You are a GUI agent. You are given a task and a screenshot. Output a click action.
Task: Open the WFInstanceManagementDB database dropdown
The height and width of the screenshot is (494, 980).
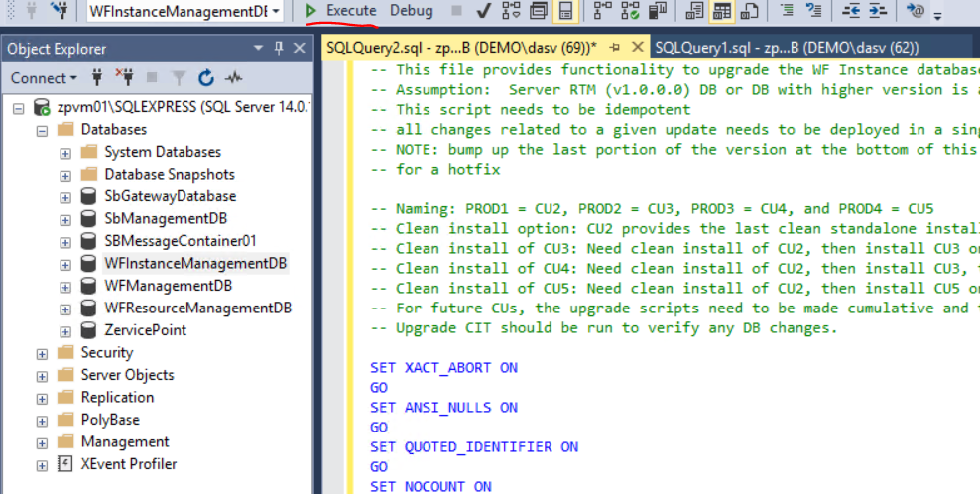pos(276,11)
